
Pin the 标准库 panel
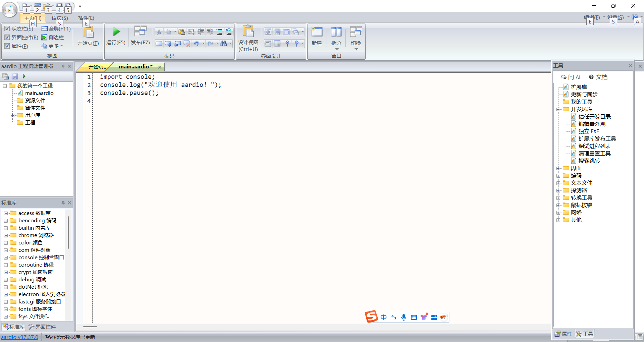click(x=63, y=203)
